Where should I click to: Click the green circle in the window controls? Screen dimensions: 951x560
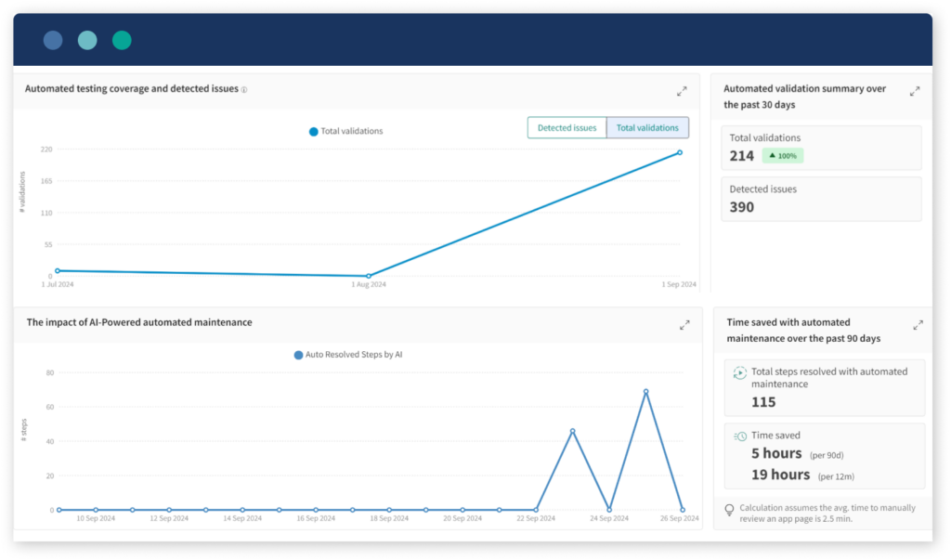click(x=121, y=40)
